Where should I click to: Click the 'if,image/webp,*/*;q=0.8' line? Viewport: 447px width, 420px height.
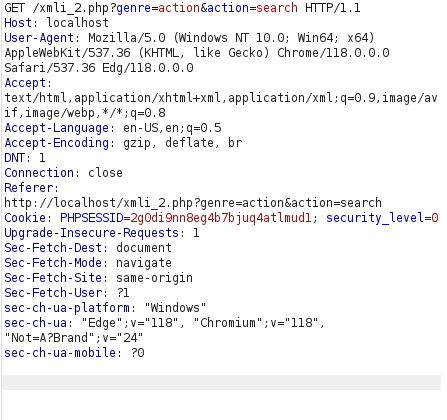pos(85,113)
